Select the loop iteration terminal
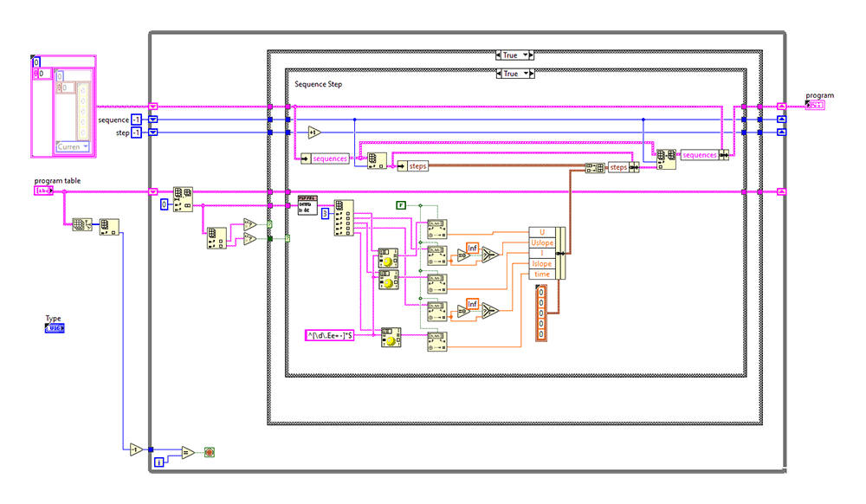 pyautogui.click(x=158, y=463)
